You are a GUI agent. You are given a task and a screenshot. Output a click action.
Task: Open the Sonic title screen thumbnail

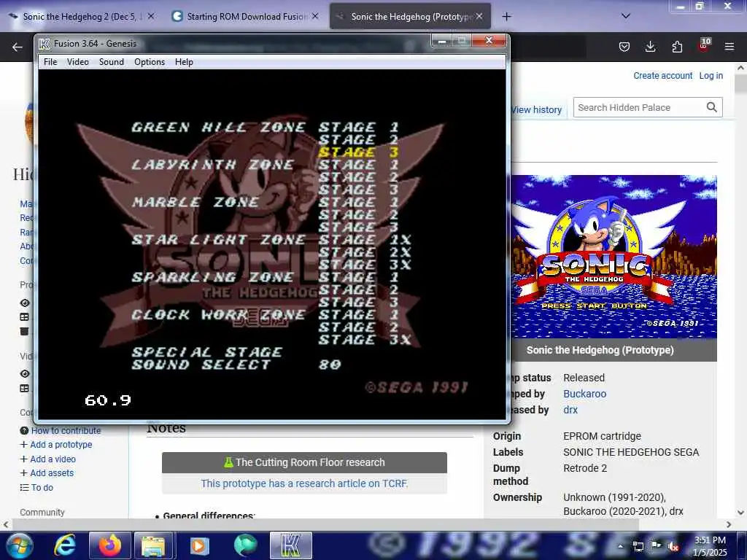pos(613,257)
